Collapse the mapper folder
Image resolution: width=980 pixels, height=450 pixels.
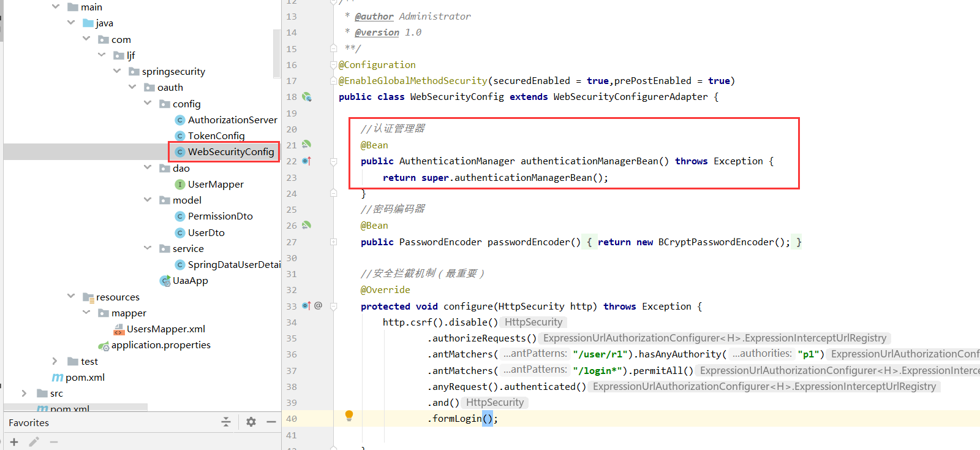point(86,312)
